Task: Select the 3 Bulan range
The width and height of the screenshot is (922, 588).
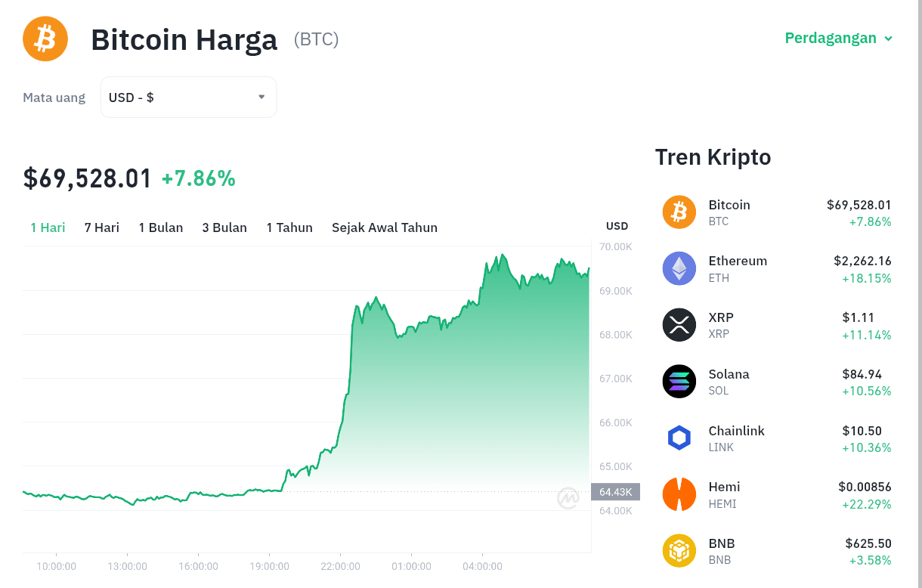Action: click(x=224, y=227)
